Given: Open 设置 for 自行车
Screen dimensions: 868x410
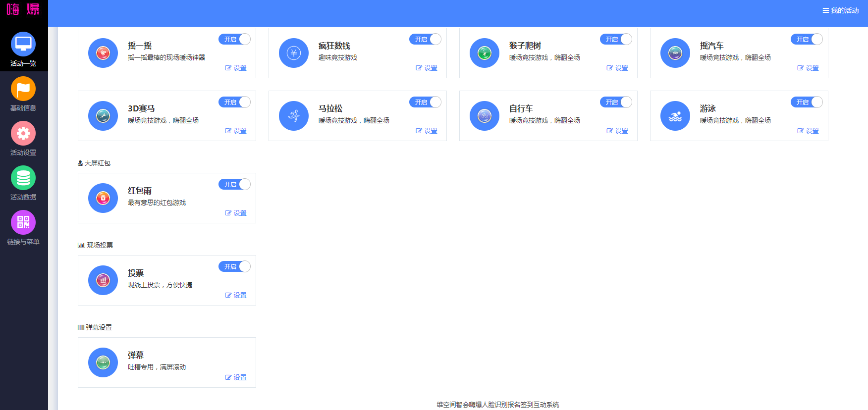Looking at the screenshot, I should [x=617, y=131].
